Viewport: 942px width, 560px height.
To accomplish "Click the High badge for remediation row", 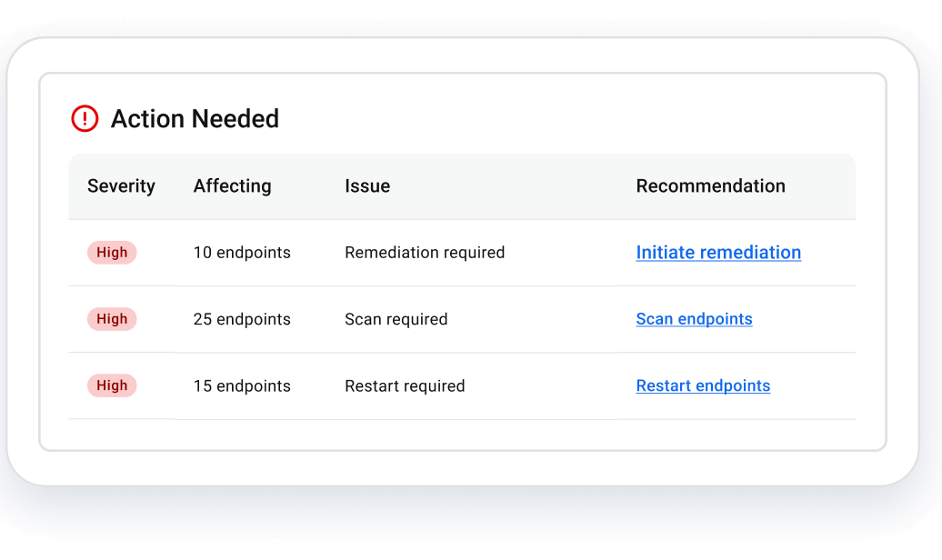I will (112, 253).
